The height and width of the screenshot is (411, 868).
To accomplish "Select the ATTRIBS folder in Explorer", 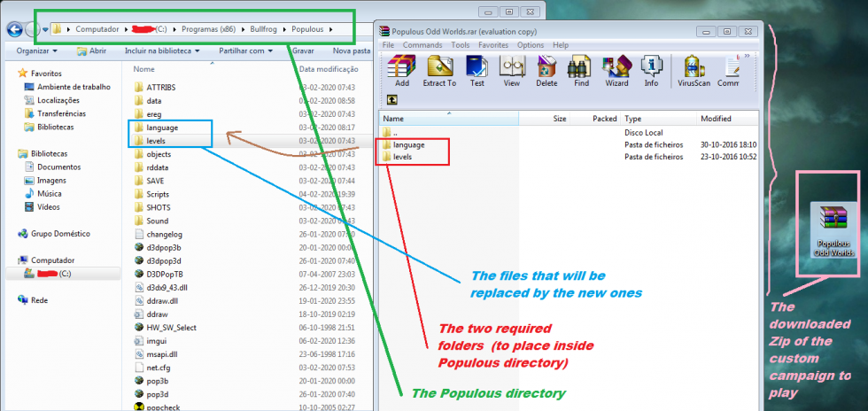I will click(x=155, y=87).
